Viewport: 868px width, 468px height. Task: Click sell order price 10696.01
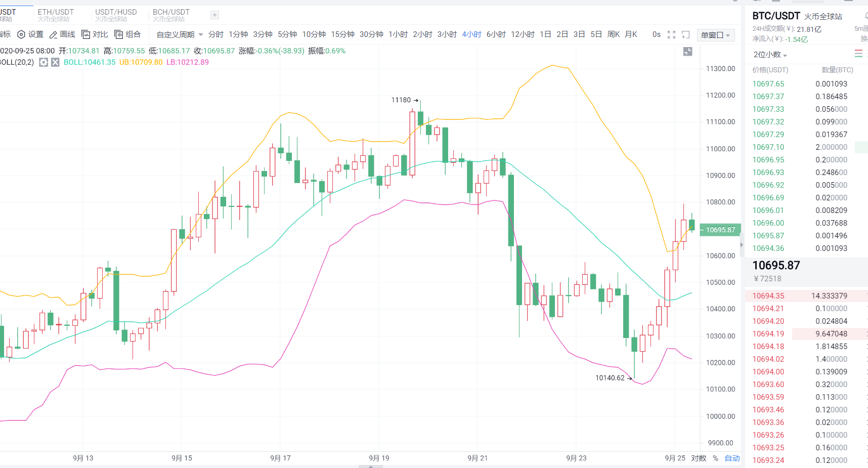pyautogui.click(x=768, y=210)
